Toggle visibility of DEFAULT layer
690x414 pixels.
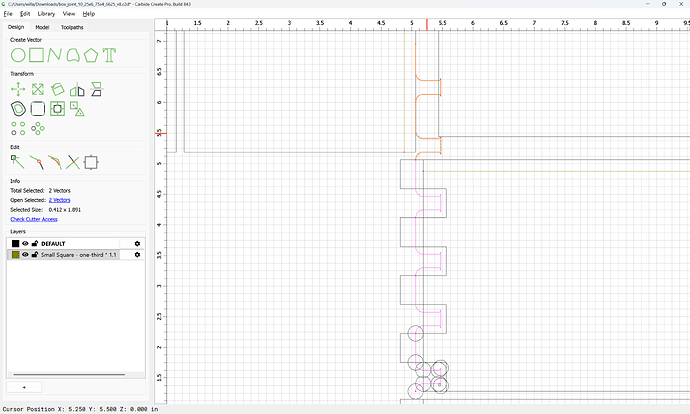pos(25,243)
